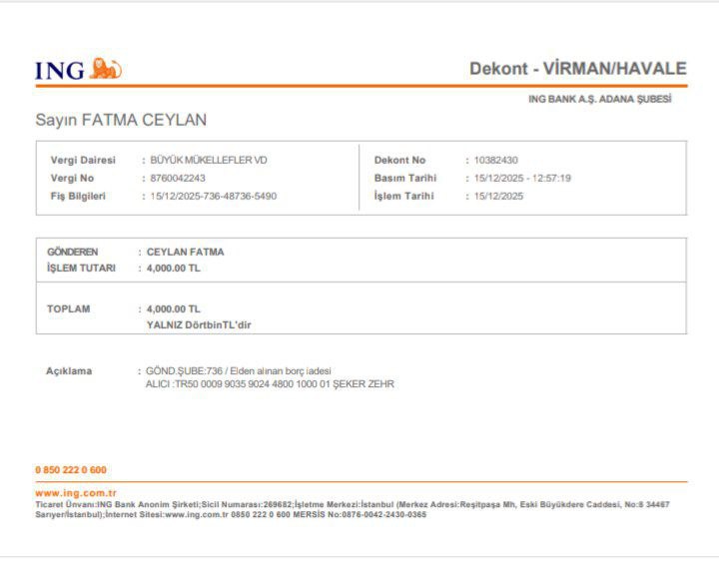Image resolution: width=719 pixels, height=588 pixels.
Task: Click the 'Açıklama' label
Action: pyautogui.click(x=69, y=371)
